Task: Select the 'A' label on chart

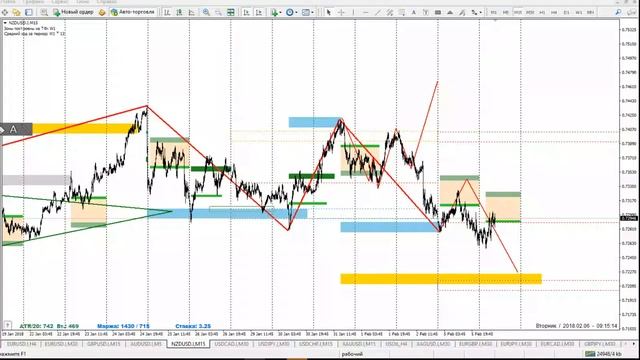Action: click(x=13, y=130)
